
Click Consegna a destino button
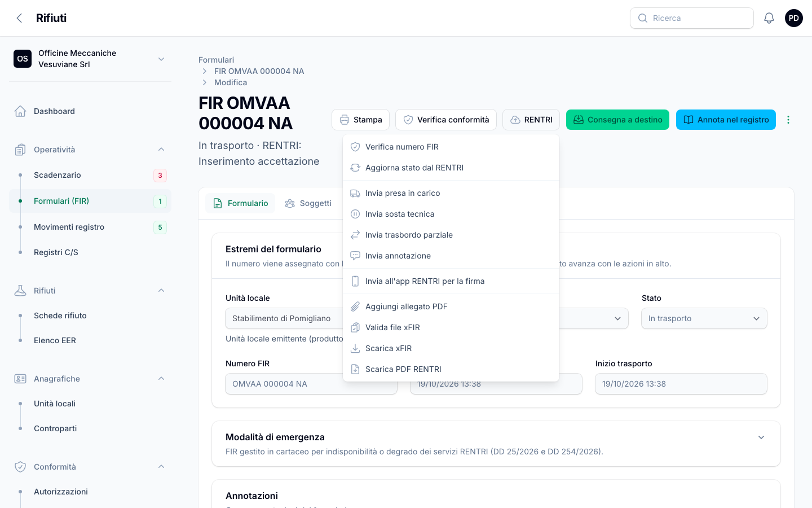pyautogui.click(x=617, y=120)
